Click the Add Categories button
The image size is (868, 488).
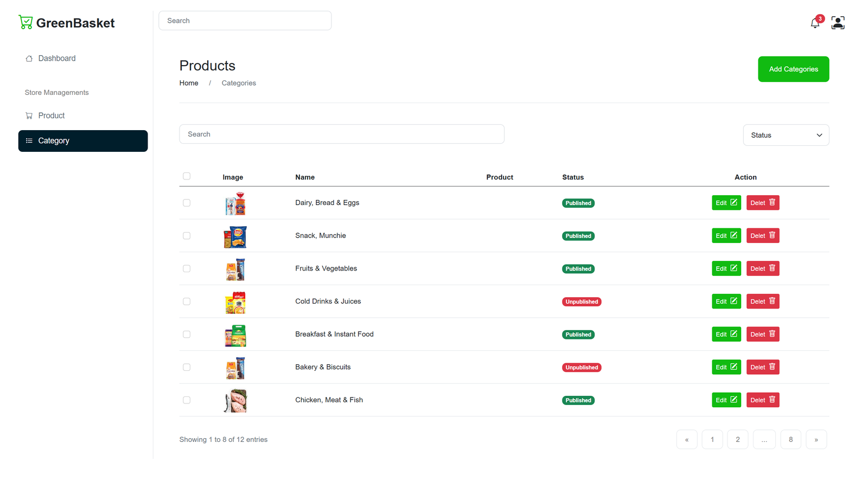coord(793,69)
